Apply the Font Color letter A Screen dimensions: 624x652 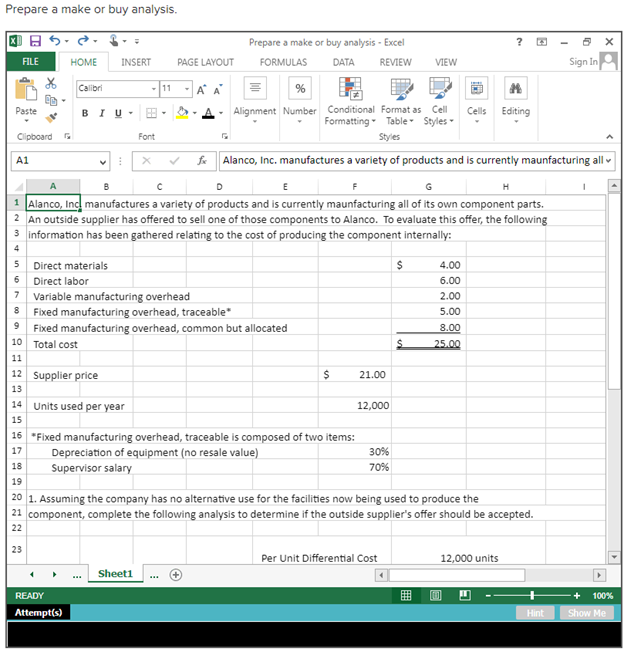(x=208, y=113)
